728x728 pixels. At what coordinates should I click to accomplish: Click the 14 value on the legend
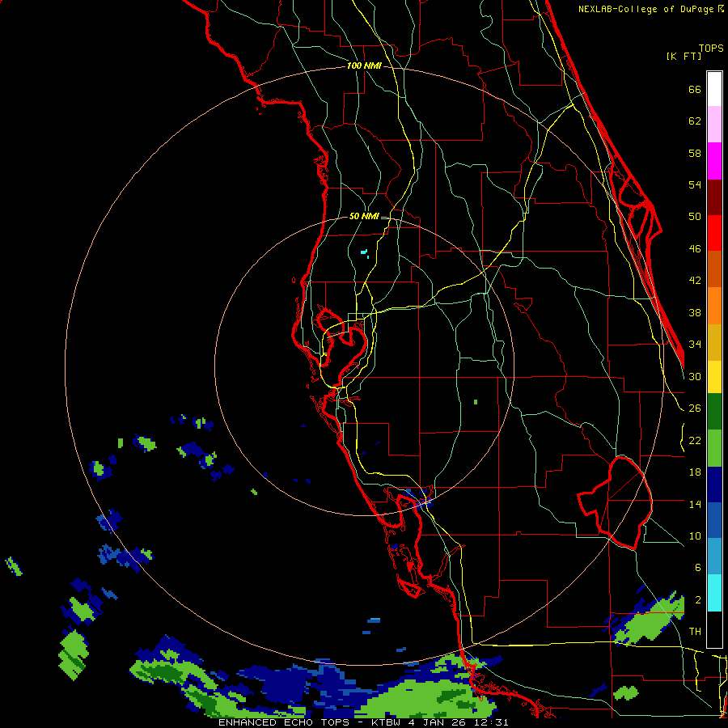pos(695,504)
